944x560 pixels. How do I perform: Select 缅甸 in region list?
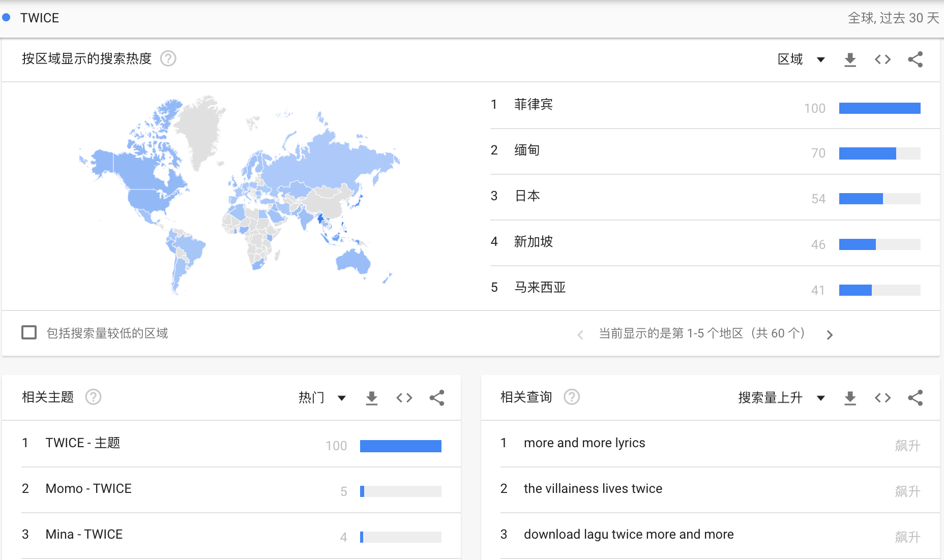click(526, 150)
